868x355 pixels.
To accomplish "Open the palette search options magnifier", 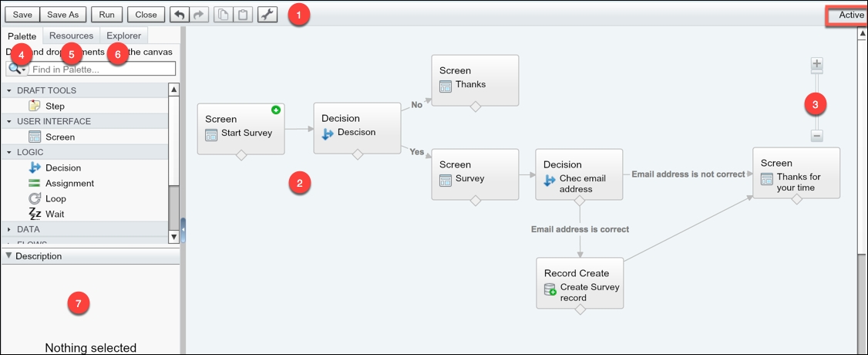I will point(17,69).
